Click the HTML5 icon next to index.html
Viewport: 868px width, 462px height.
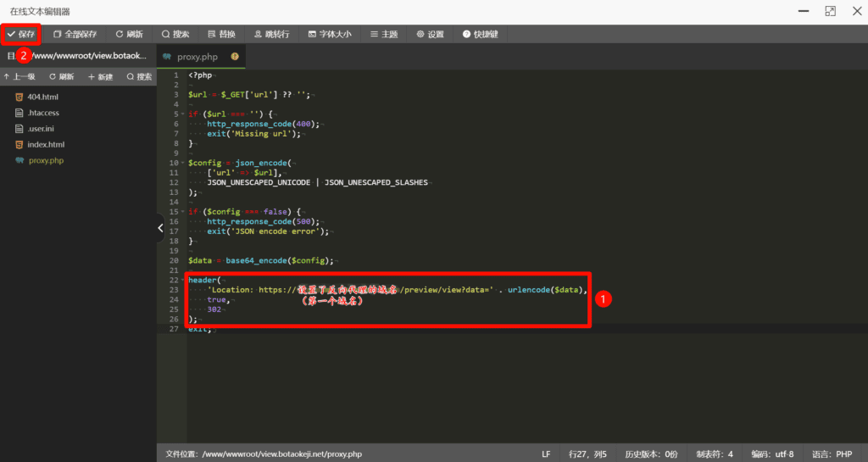coord(19,144)
